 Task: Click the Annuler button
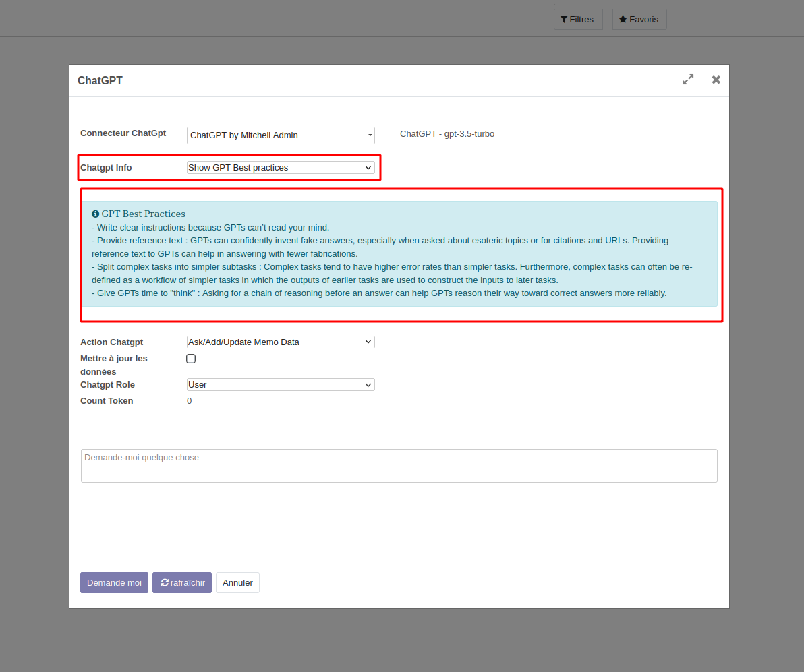[x=237, y=583]
